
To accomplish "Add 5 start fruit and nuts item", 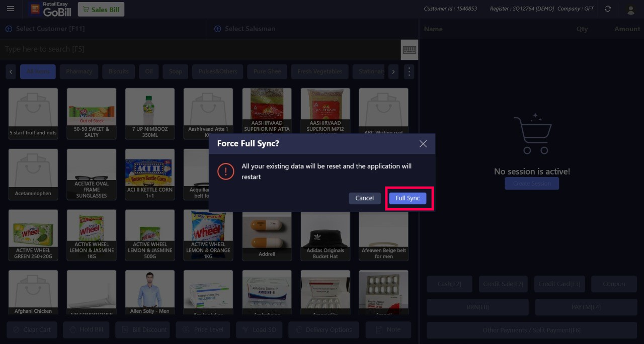I will (33, 113).
